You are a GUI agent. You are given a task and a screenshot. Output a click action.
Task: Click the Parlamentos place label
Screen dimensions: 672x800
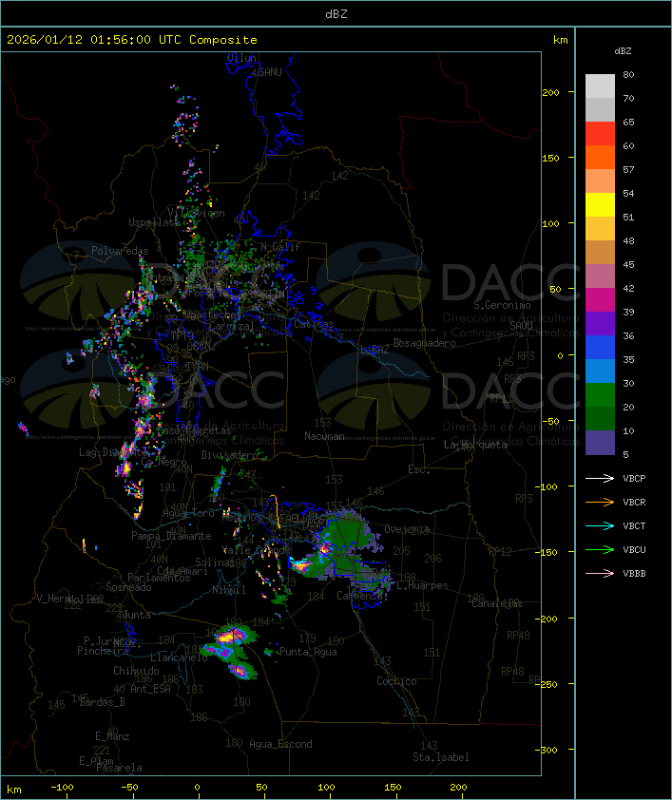[x=159, y=578]
